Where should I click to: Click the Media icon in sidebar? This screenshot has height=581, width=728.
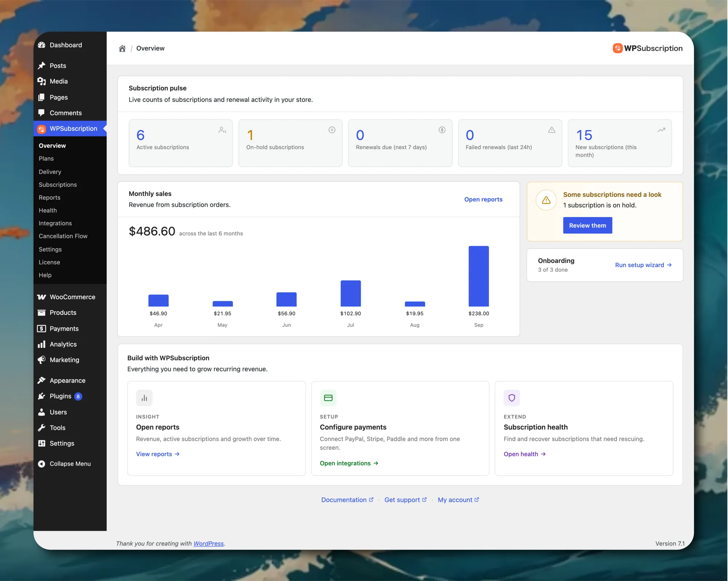pyautogui.click(x=41, y=81)
